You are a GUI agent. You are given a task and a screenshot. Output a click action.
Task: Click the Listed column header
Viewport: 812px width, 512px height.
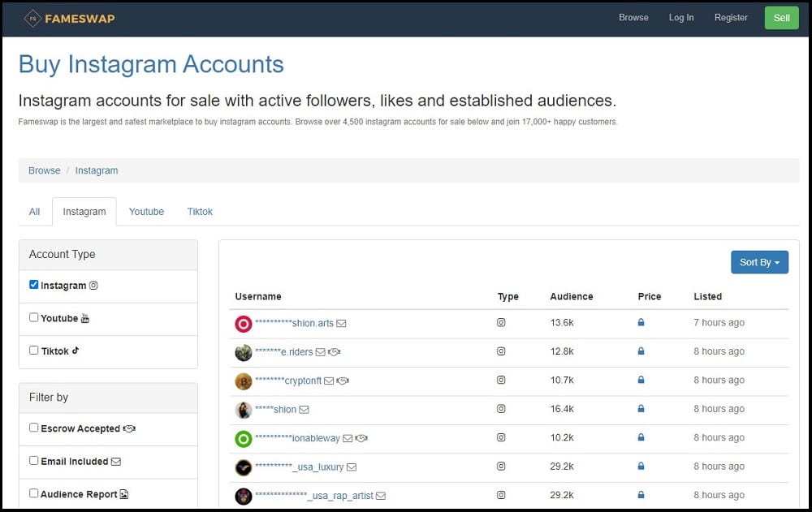pyautogui.click(x=707, y=297)
